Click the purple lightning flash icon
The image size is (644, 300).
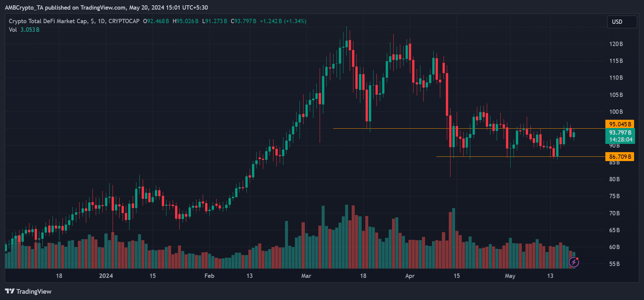[x=574, y=262]
